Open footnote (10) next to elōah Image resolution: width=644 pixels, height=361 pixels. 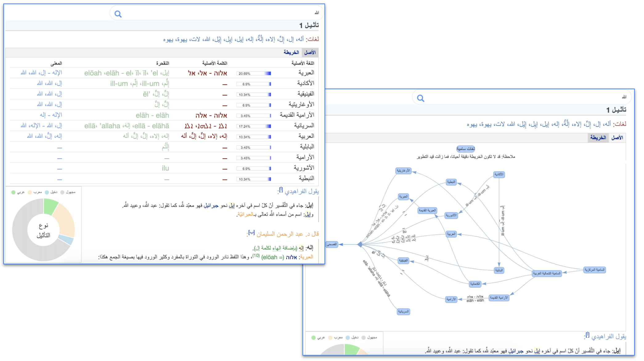point(256,255)
